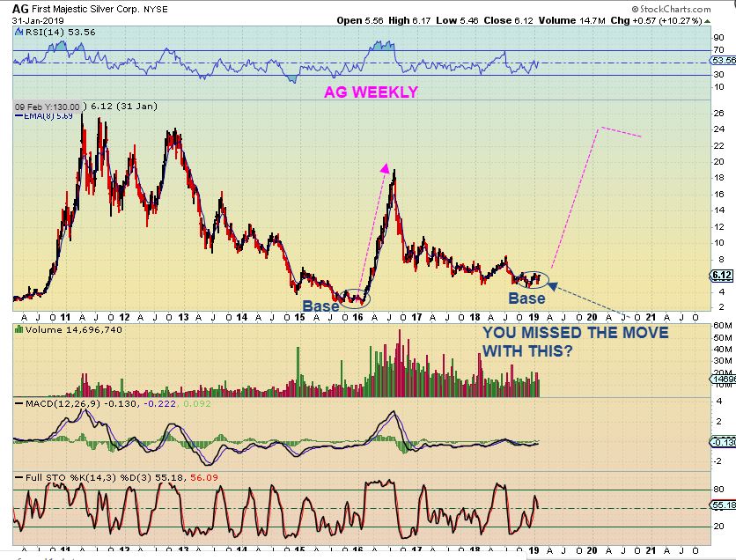Viewport: 736px width, 560px height.
Task: Click the 'Low 5.46' value in header
Action: point(457,20)
